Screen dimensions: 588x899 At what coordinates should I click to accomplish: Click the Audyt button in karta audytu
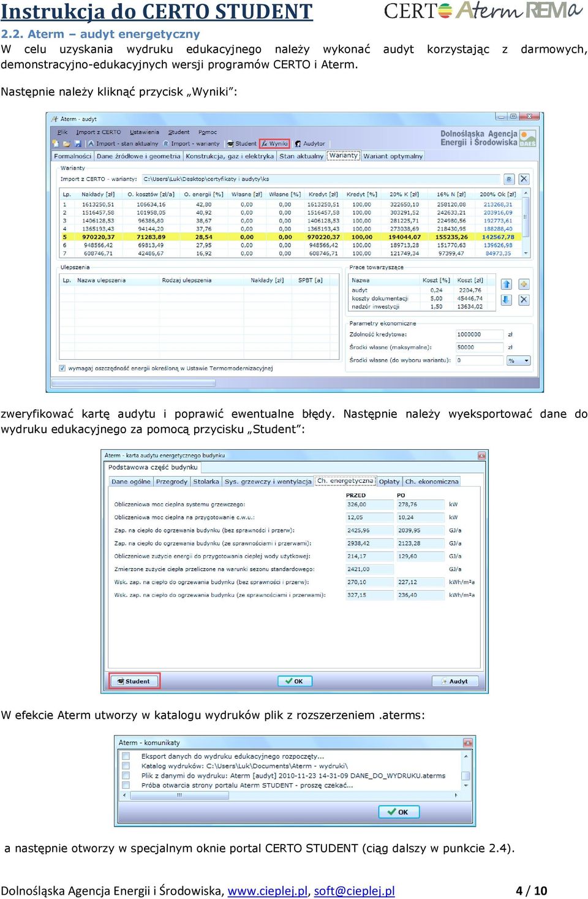coord(454,681)
